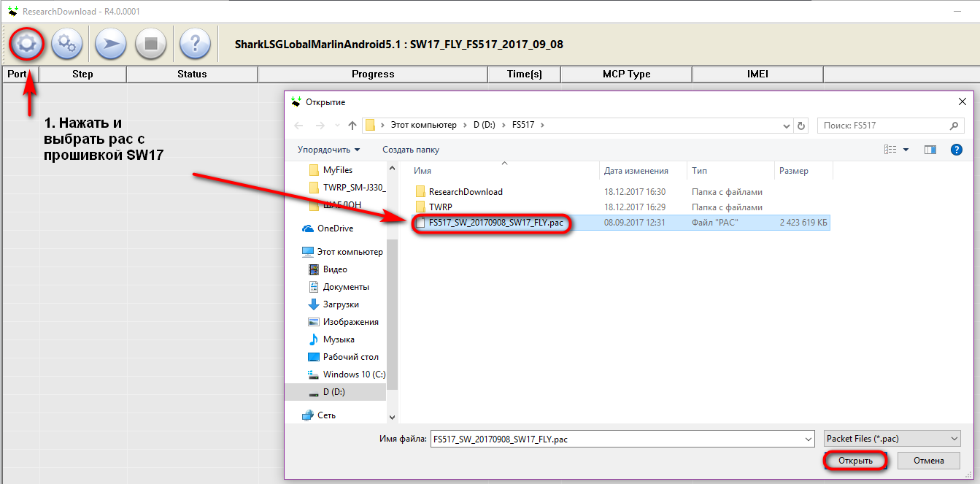Start downloading with the play icon
Screen dimensions: 980x484
[x=110, y=45]
